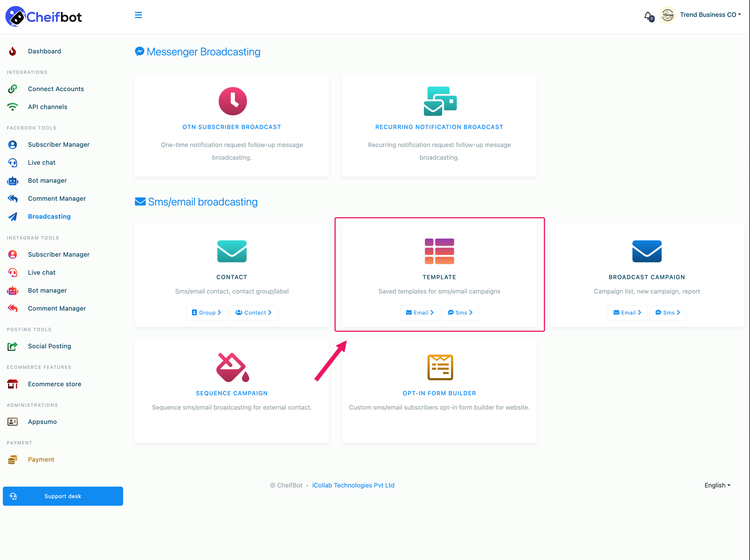
Task: Select the Social Posting menu item
Action: 49,346
